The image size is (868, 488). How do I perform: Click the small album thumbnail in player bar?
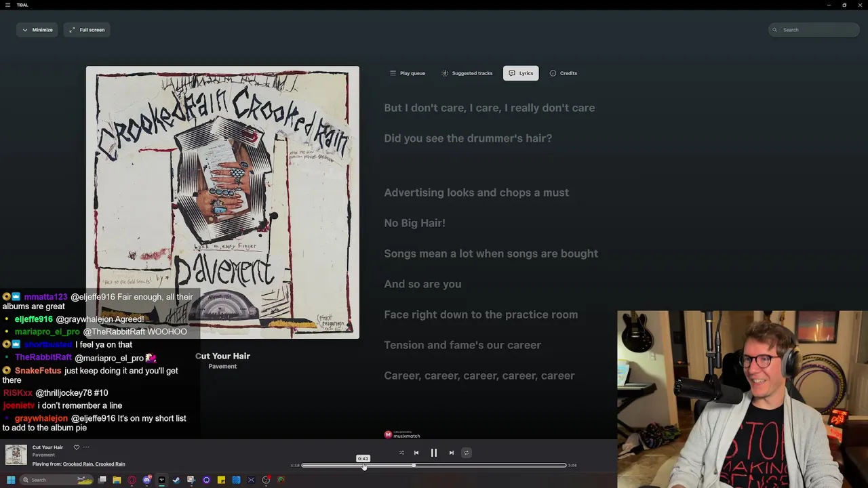[16, 455]
